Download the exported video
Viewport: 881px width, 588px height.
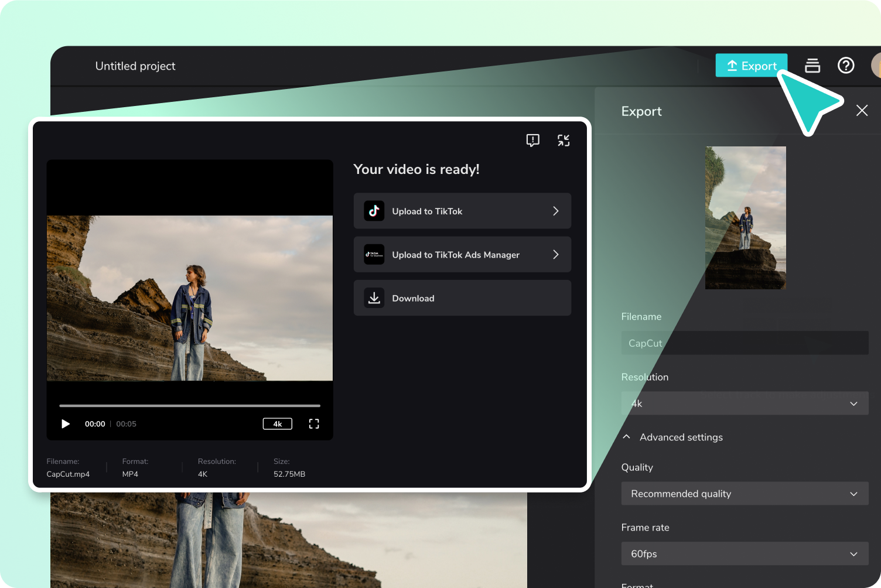pyautogui.click(x=462, y=298)
